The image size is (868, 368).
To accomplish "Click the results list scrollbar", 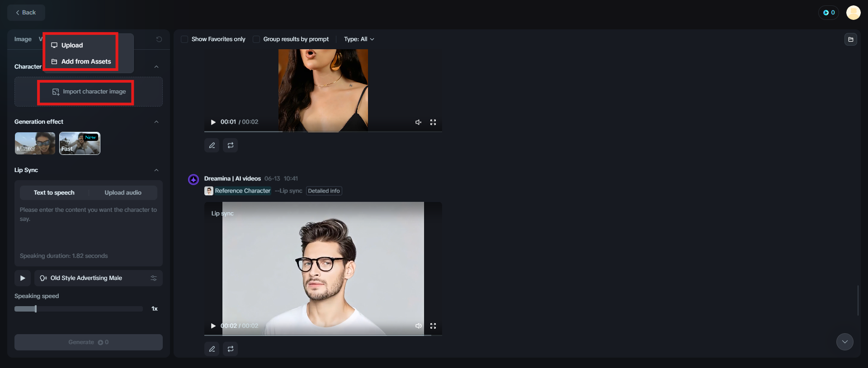I will point(858,300).
